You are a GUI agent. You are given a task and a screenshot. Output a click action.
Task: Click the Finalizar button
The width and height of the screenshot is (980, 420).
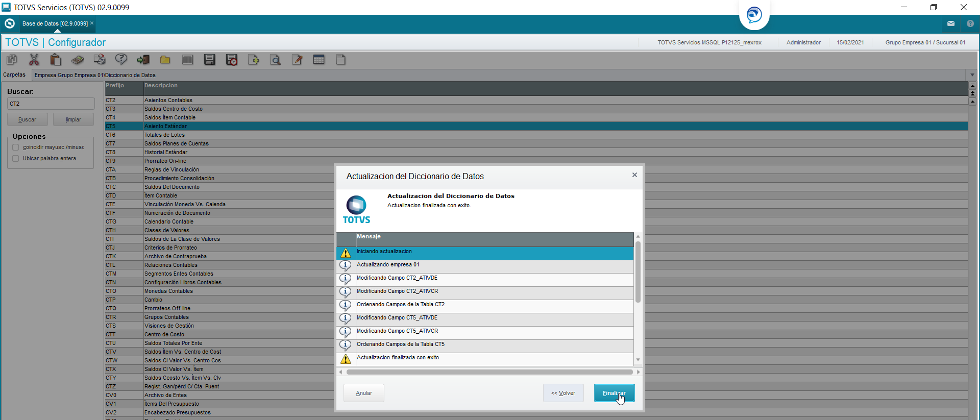coord(614,393)
